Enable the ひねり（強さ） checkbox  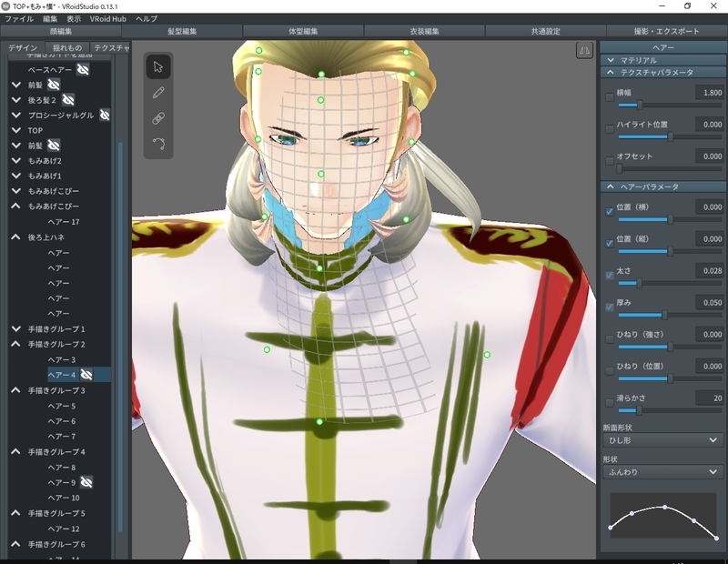click(x=610, y=339)
